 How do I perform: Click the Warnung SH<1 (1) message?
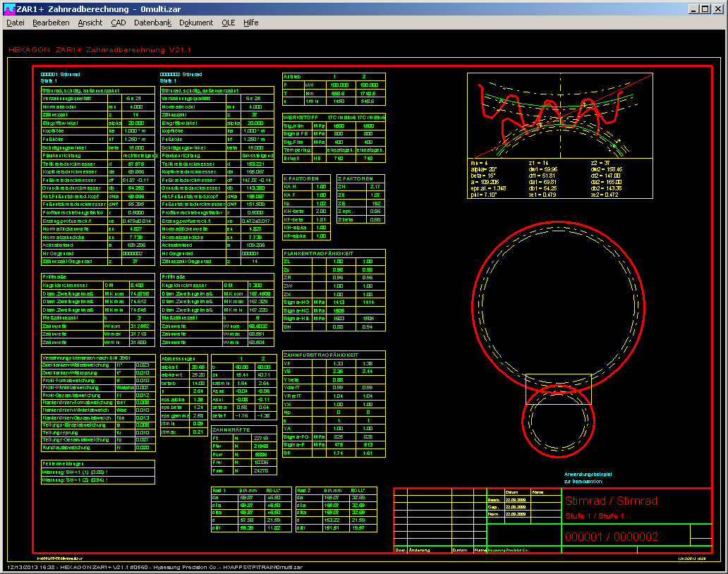coord(72,471)
